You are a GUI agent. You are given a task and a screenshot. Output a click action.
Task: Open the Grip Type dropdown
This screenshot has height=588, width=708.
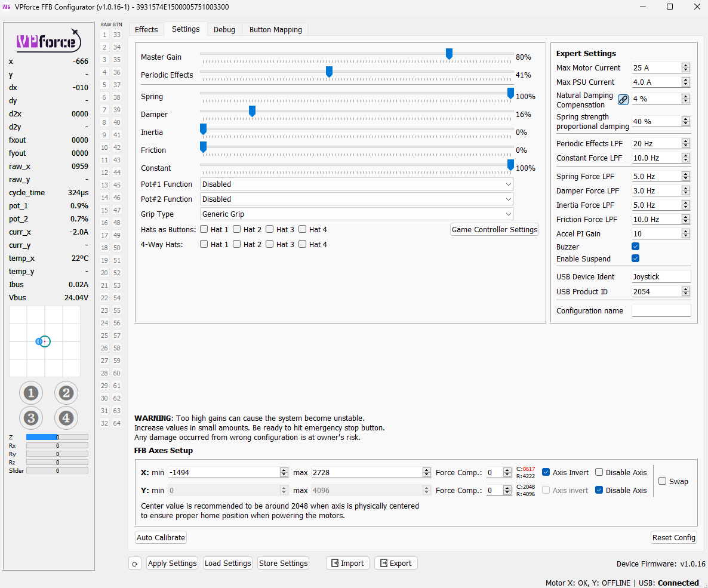click(x=356, y=214)
